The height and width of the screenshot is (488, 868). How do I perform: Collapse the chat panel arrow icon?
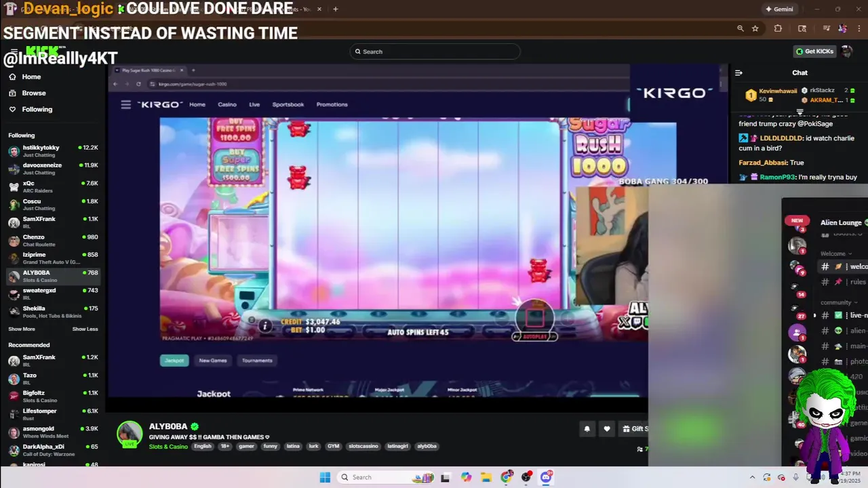738,73
